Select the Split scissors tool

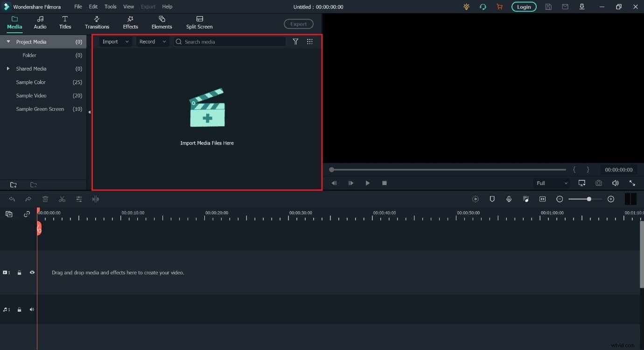click(62, 199)
